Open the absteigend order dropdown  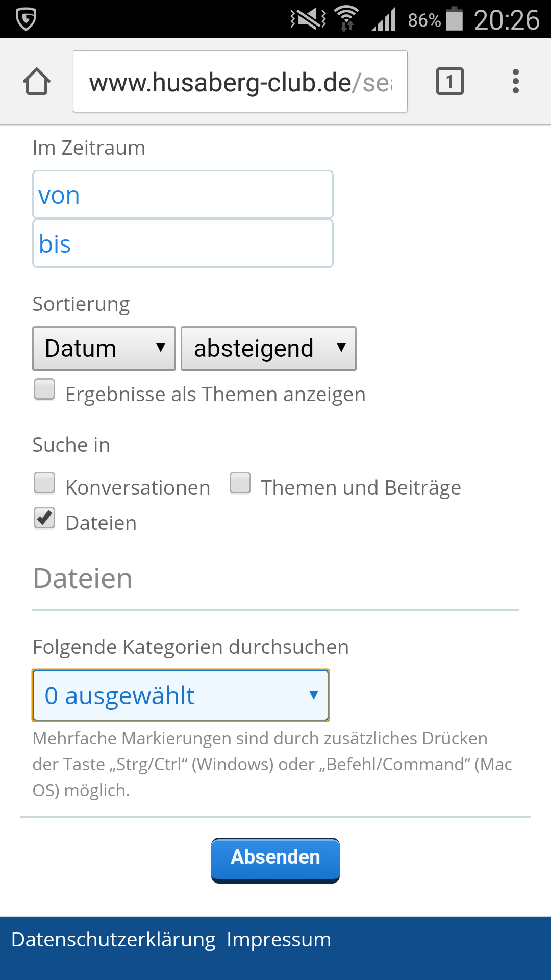click(268, 349)
